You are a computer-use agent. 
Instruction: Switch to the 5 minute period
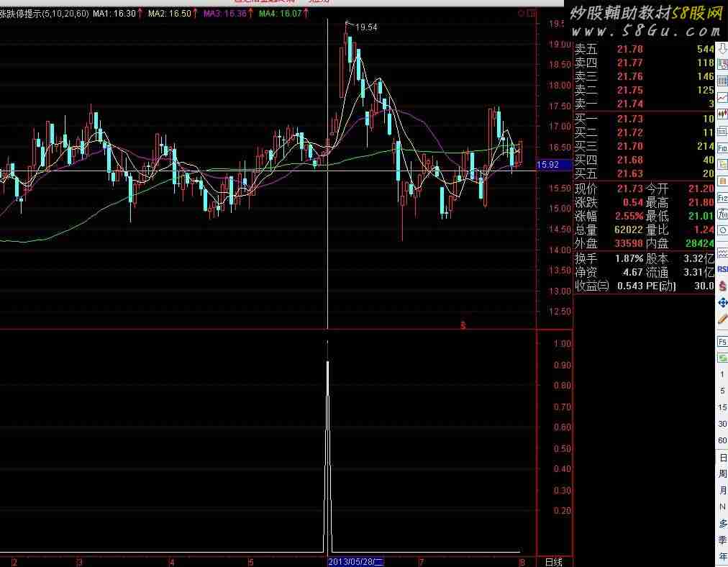(x=722, y=391)
